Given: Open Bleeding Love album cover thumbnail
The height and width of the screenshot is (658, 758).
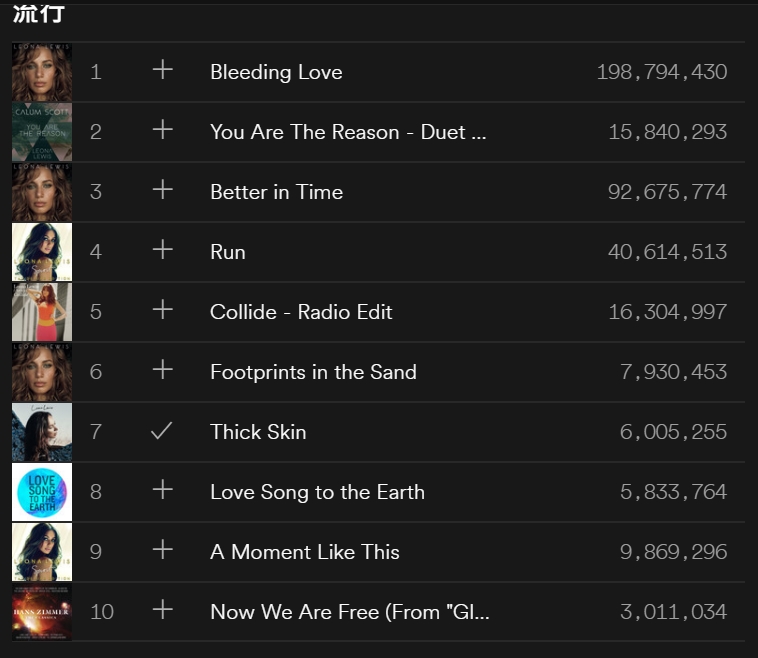Looking at the screenshot, I should 42,72.
